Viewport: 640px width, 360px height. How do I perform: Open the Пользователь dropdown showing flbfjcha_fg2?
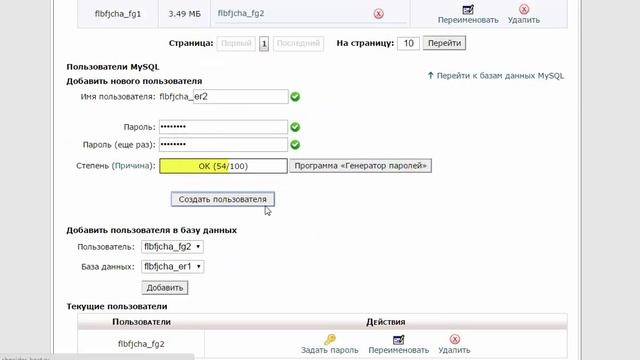click(x=172, y=247)
